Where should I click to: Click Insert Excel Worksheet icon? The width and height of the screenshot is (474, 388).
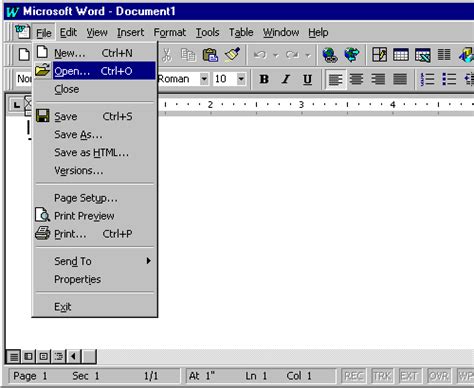(x=422, y=55)
